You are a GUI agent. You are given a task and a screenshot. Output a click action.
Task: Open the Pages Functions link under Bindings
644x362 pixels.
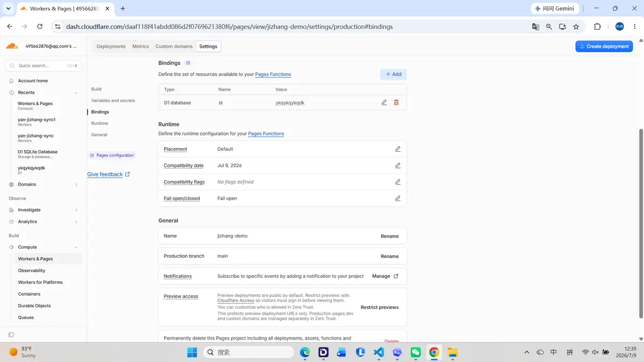pyautogui.click(x=273, y=75)
